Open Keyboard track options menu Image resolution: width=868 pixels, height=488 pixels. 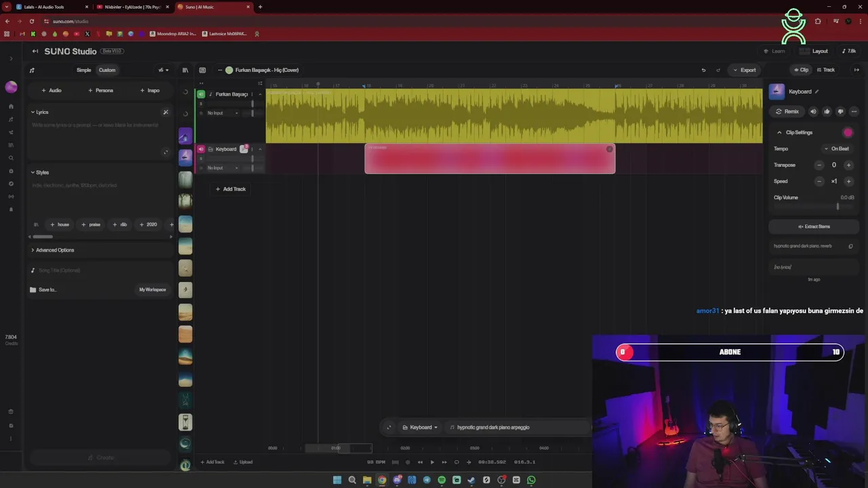pos(252,149)
